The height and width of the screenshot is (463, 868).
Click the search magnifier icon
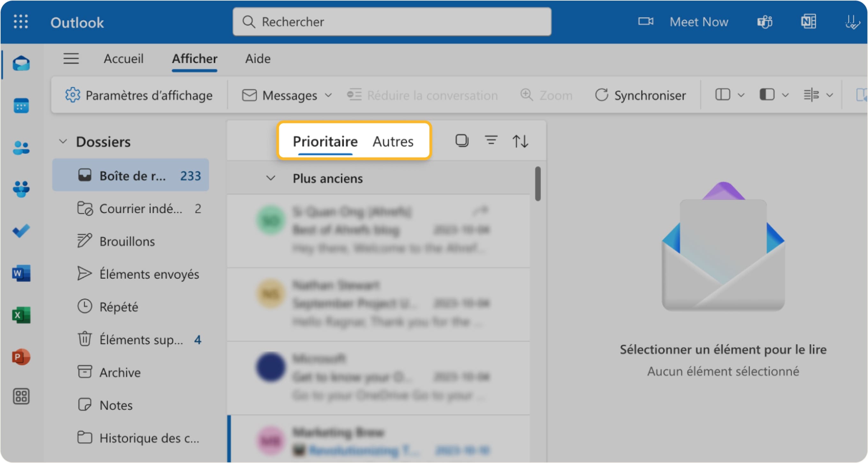249,22
